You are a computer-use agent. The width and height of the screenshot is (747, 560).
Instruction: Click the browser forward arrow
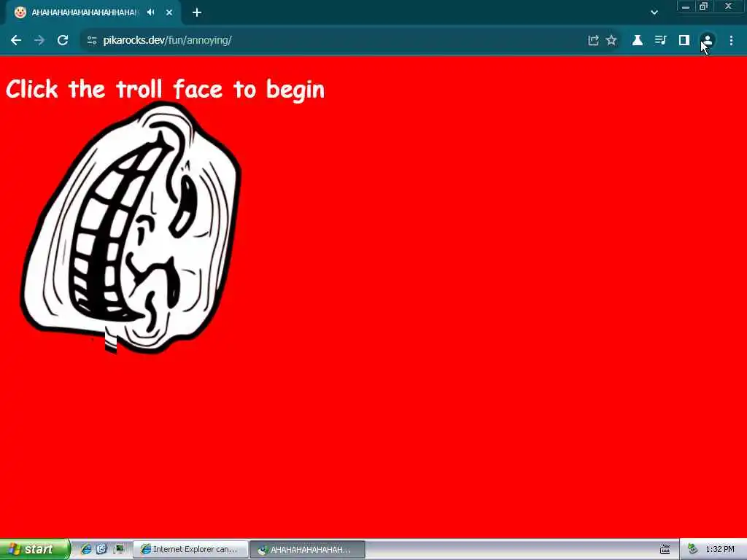tap(39, 40)
